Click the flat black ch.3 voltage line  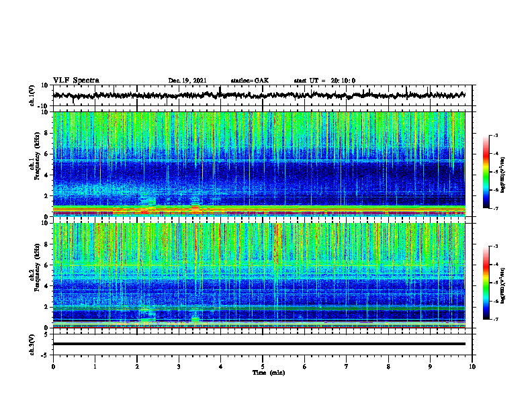[x=259, y=344]
